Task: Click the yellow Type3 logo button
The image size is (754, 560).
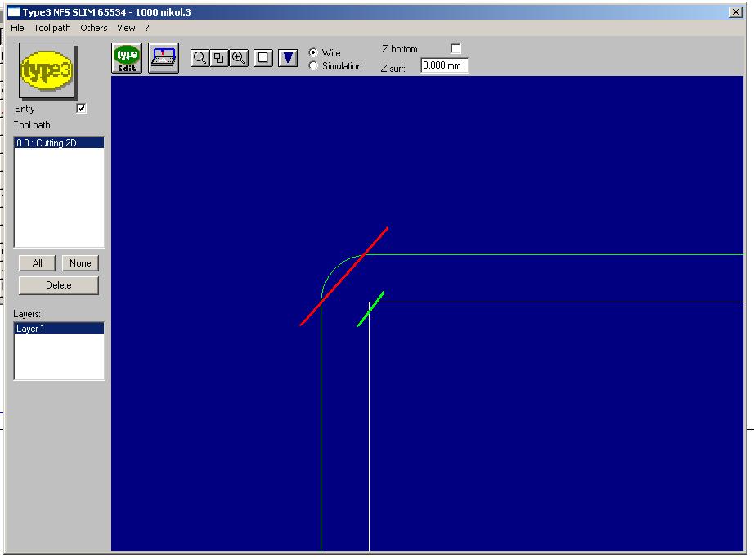Action: (x=47, y=71)
